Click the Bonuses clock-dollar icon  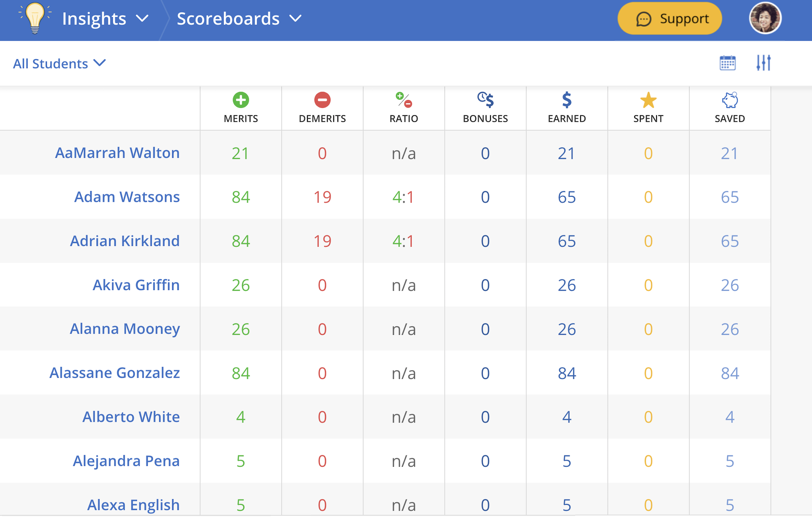pyautogui.click(x=485, y=100)
